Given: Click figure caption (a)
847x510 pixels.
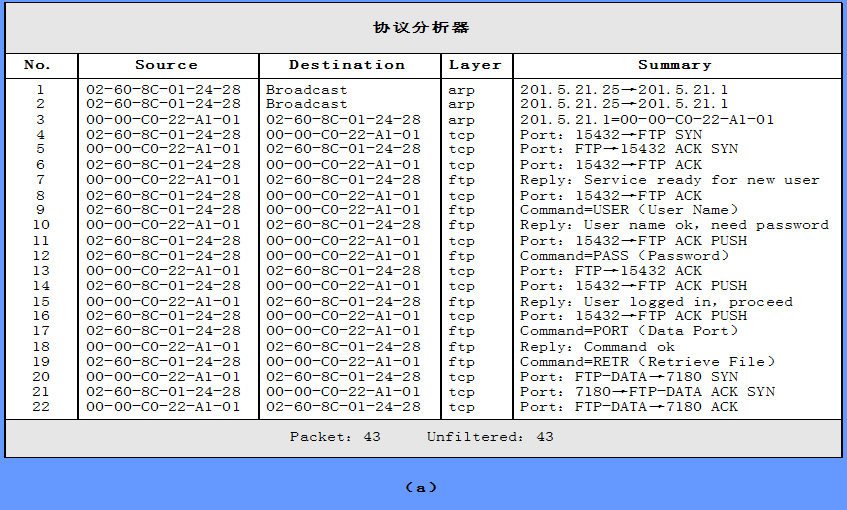Looking at the screenshot, I should tap(421, 487).
